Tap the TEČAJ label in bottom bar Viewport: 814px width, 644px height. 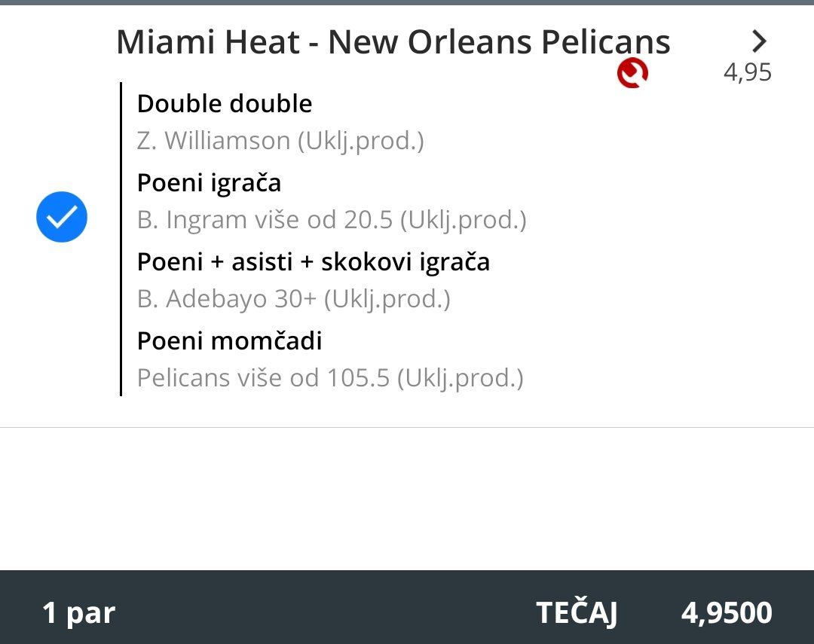click(x=577, y=612)
